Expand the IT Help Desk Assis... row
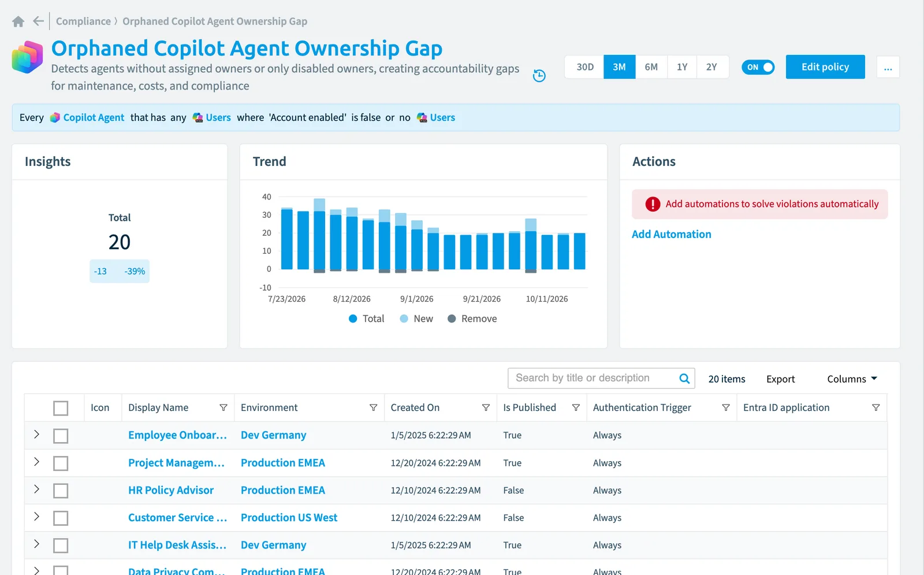Viewport: 924px width, 575px height. coord(36,544)
